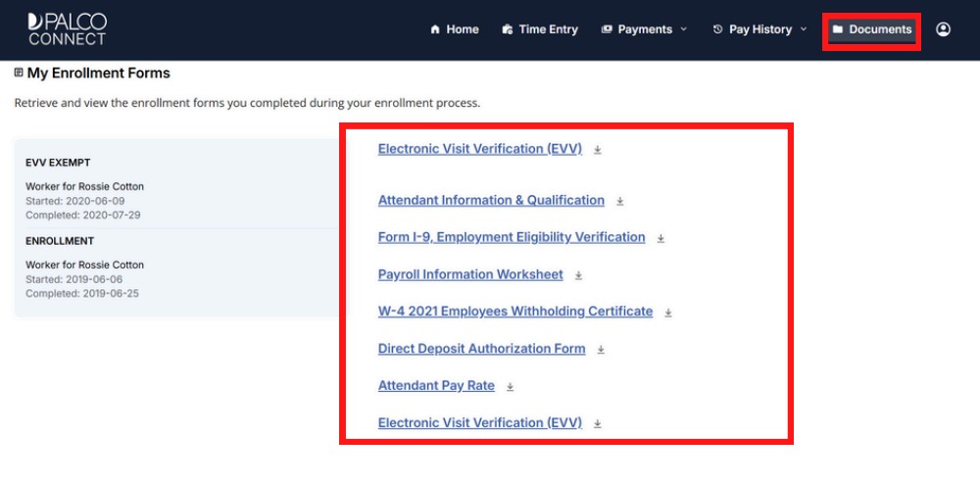
Task: Open the Direct Deposit Authorization Form link
Action: click(x=481, y=349)
